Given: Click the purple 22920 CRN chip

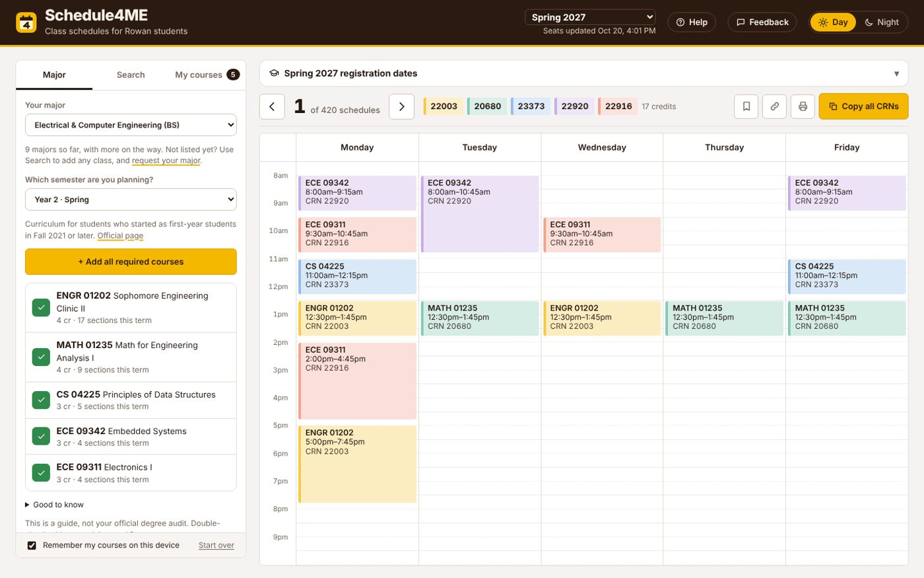Looking at the screenshot, I should click(x=574, y=106).
